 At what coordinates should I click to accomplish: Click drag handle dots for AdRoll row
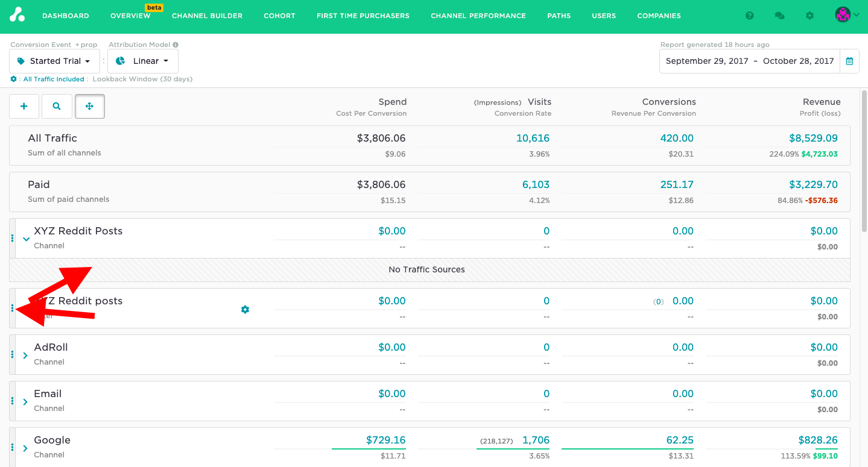click(x=12, y=355)
